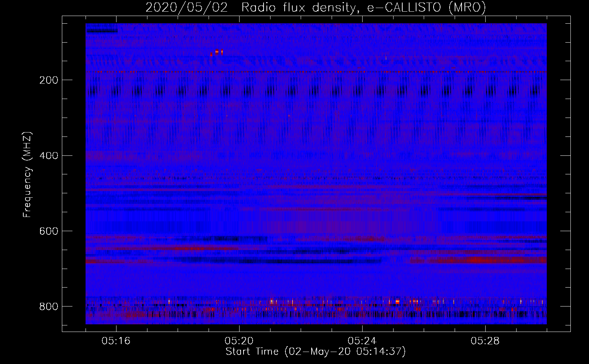The width and height of the screenshot is (589, 364).
Task: Click the 800 frequency tick label
Action: click(x=48, y=306)
